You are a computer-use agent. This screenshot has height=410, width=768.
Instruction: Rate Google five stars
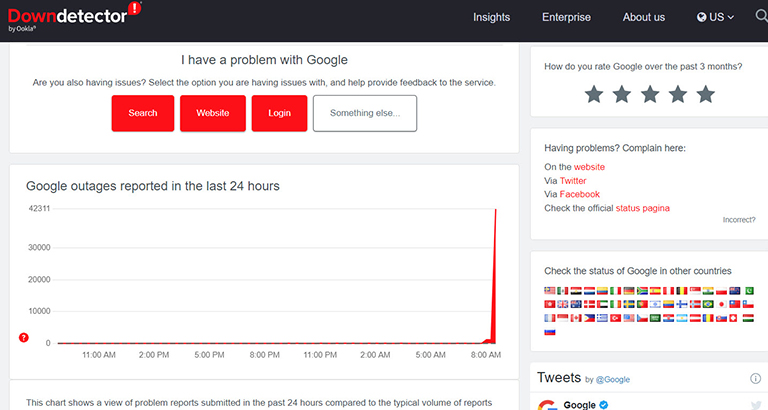pos(706,94)
